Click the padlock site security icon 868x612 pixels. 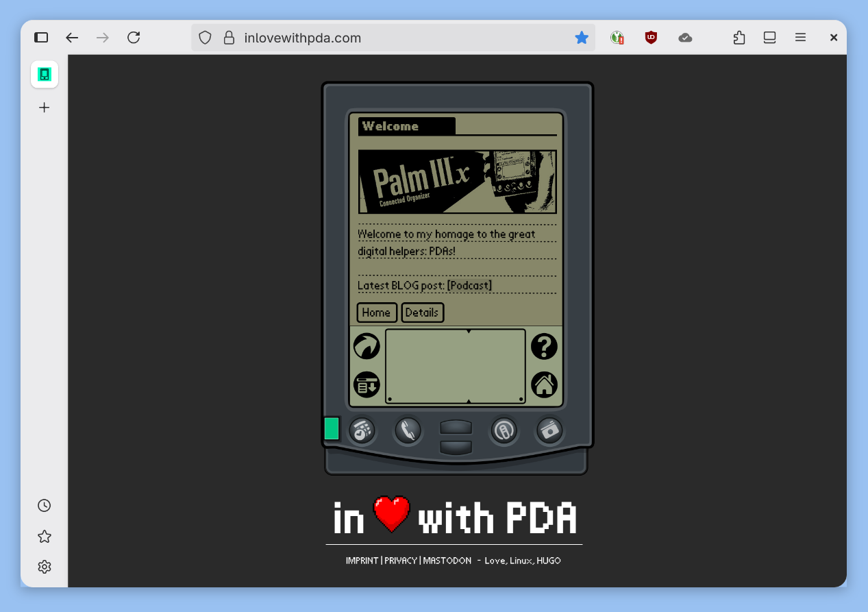230,38
